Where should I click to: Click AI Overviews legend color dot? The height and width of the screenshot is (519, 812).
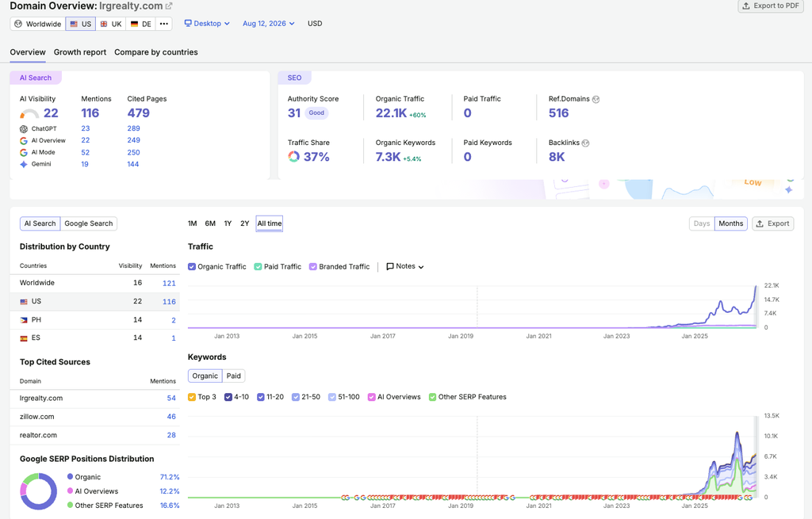[x=70, y=491]
